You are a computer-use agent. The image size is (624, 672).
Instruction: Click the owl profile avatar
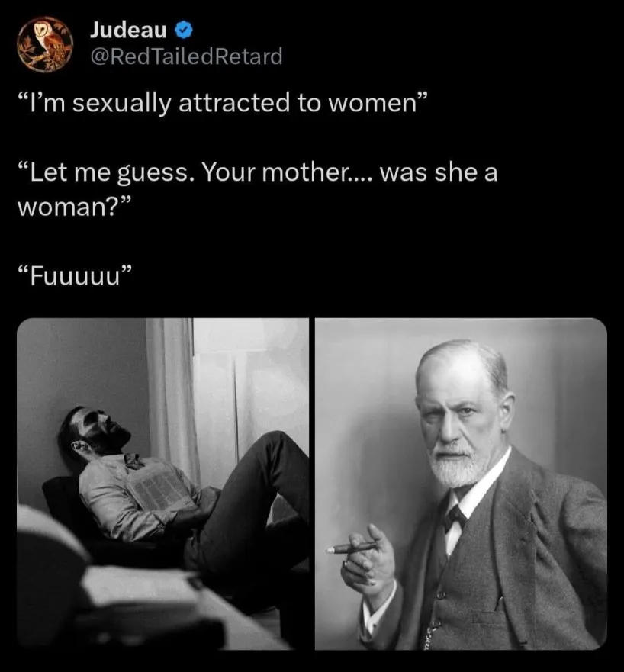[x=45, y=44]
